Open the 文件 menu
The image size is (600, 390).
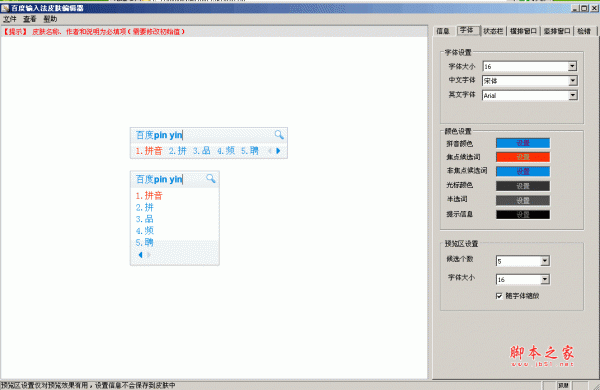[10, 19]
